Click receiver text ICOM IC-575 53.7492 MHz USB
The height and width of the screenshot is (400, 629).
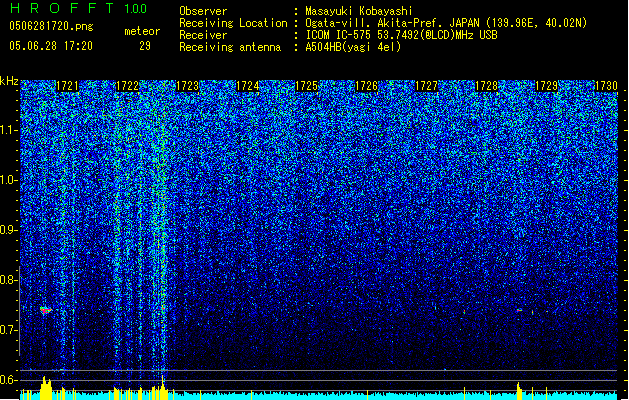click(x=401, y=35)
